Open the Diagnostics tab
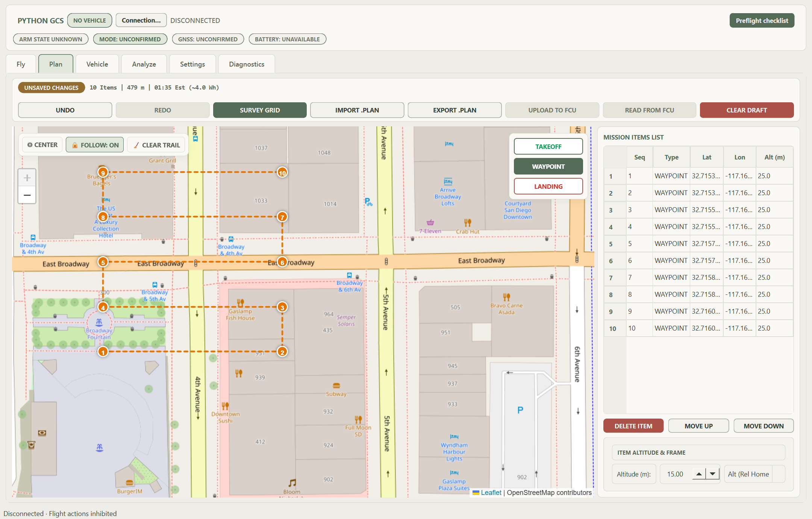The image size is (812, 519). (x=247, y=64)
